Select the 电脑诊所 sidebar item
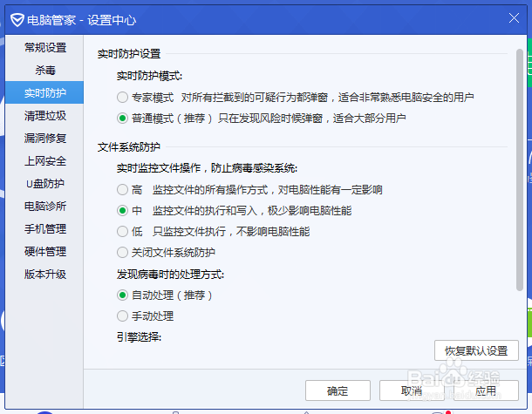532x414 pixels. 45,207
